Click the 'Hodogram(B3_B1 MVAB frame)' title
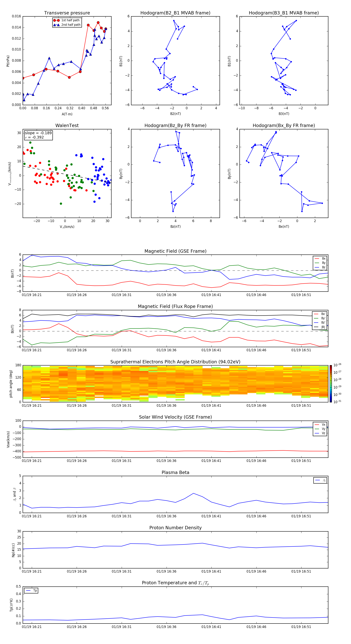This screenshot has height=644, width=351. tap(284, 13)
